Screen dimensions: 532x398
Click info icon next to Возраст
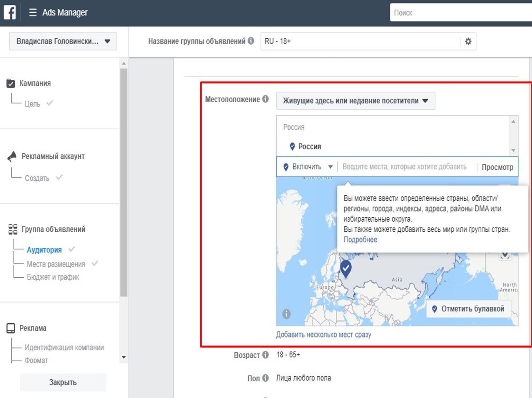tap(265, 355)
